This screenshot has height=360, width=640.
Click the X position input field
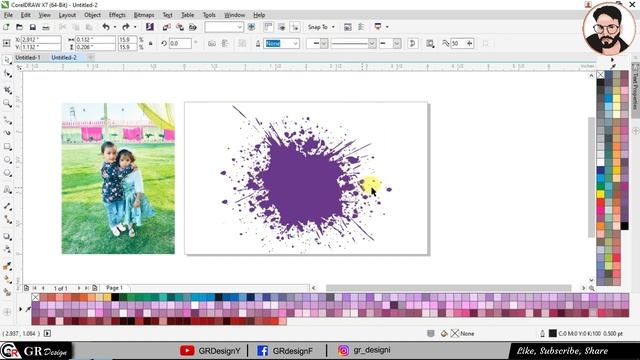[41, 40]
